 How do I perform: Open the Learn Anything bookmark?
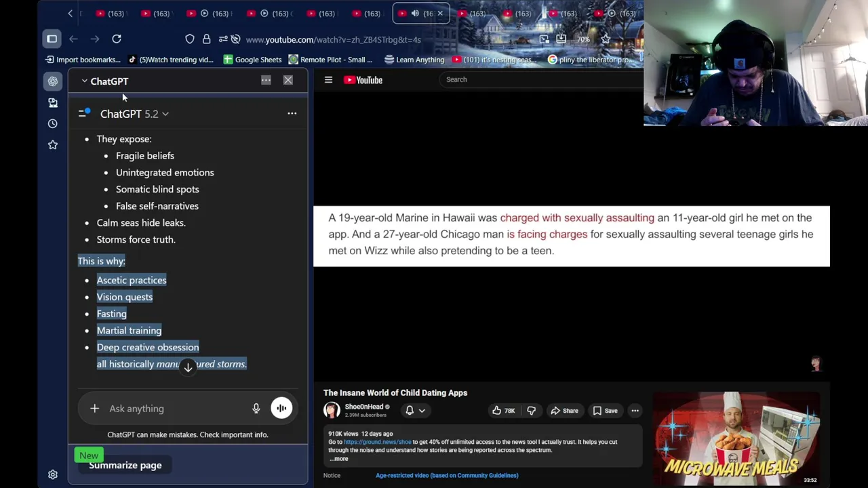[x=414, y=60]
